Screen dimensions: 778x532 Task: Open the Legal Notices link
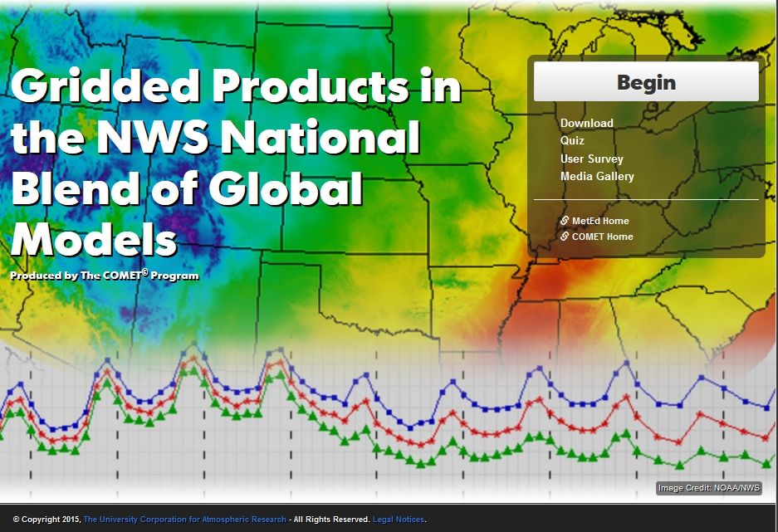[399, 519]
